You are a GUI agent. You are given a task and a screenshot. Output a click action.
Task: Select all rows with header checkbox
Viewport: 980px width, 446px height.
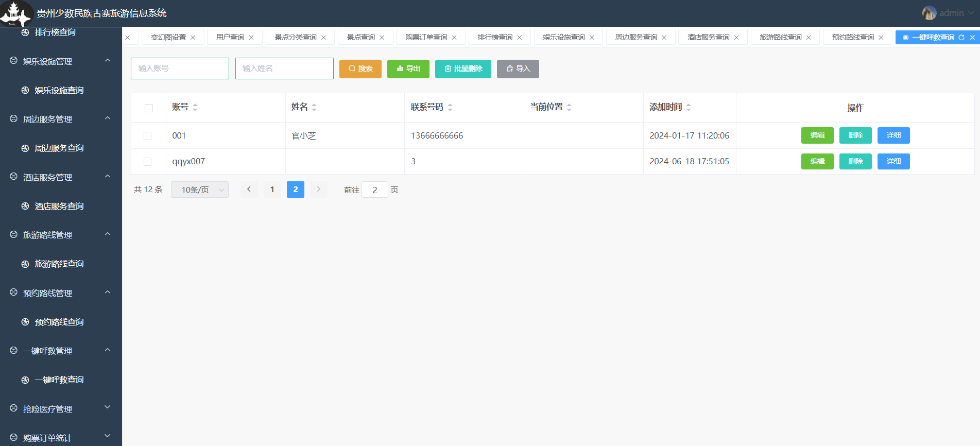coord(149,108)
